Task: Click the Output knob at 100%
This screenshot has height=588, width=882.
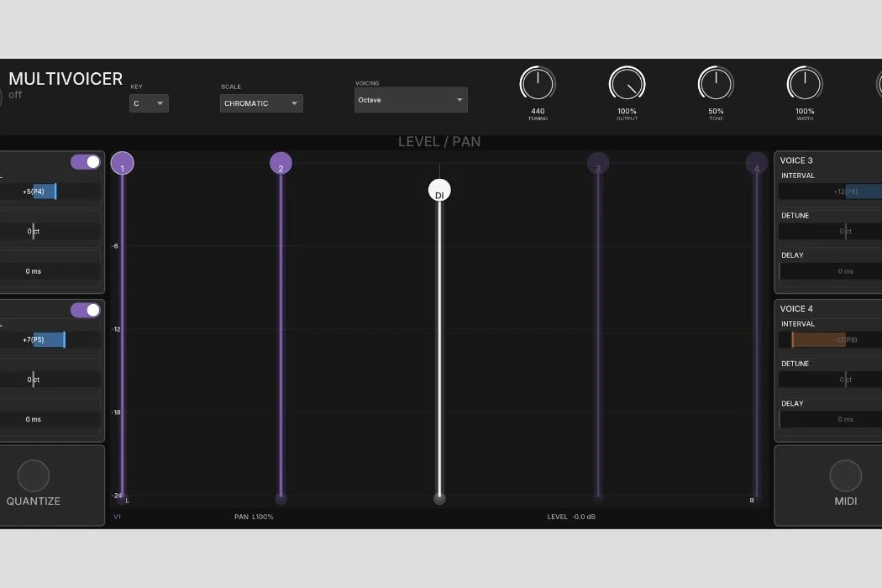Action: [x=627, y=84]
